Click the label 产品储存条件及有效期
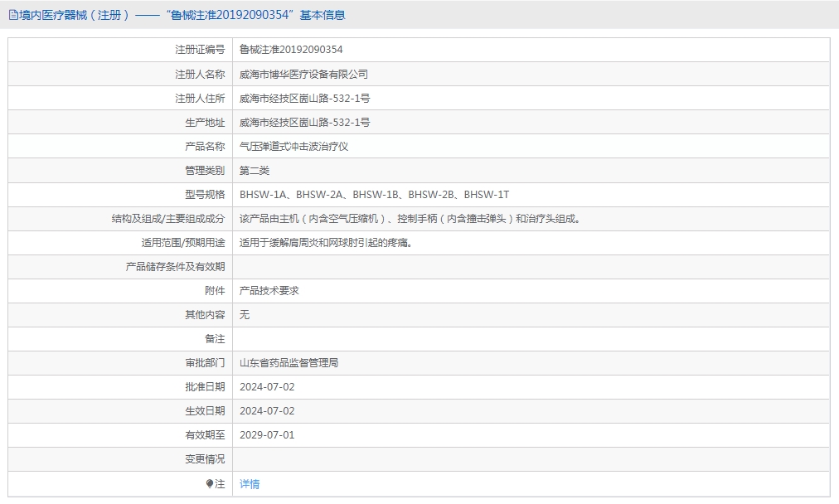 pos(175,267)
